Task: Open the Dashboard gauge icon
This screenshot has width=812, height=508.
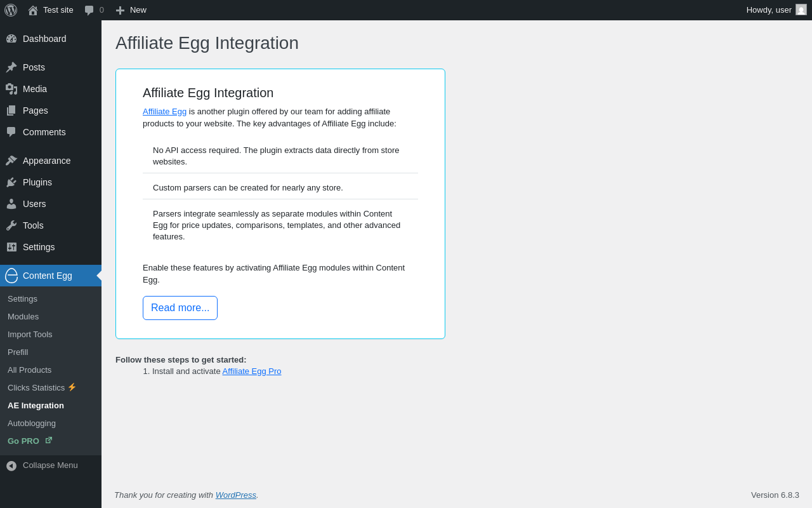Action: pyautogui.click(x=11, y=39)
